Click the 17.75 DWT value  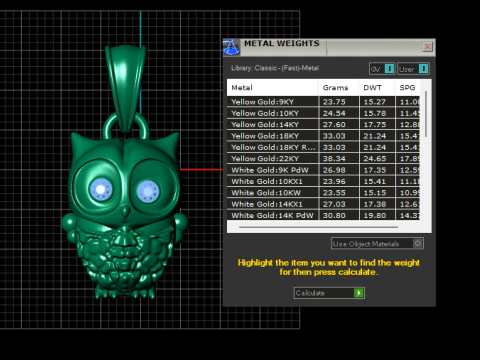coord(375,125)
